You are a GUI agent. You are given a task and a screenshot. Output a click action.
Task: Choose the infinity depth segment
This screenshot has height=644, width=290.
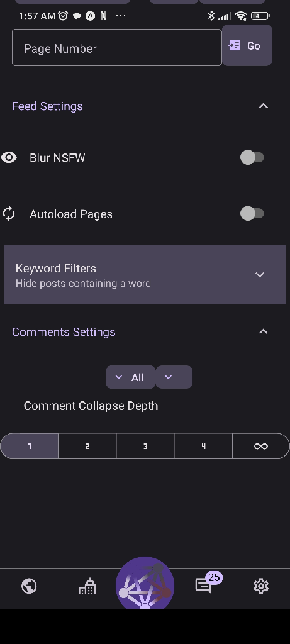(x=261, y=446)
